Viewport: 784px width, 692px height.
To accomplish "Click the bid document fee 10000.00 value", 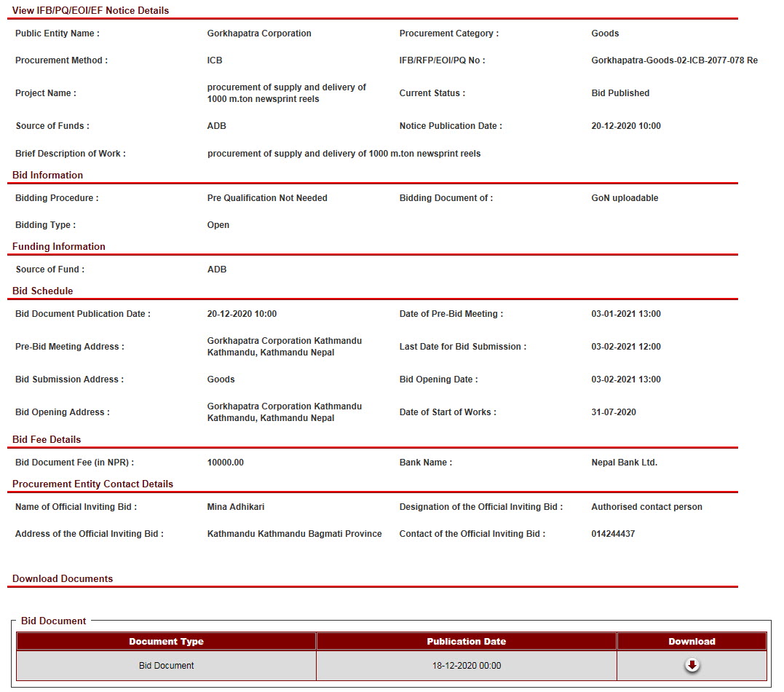I will 225,463.
